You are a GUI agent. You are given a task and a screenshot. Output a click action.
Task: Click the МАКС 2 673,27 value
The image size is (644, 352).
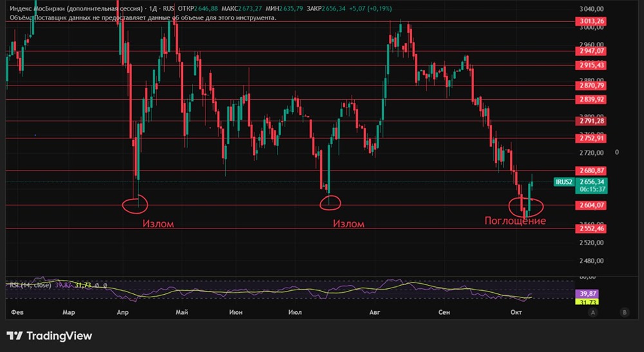coord(241,8)
